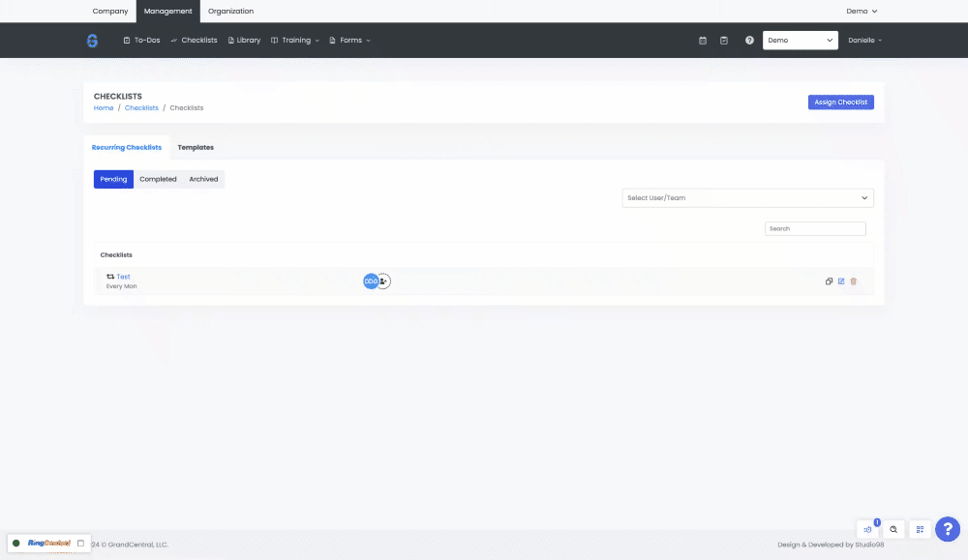Click the GrandCentral logo icon
Image resolution: width=968 pixels, height=560 pixels.
92,41
